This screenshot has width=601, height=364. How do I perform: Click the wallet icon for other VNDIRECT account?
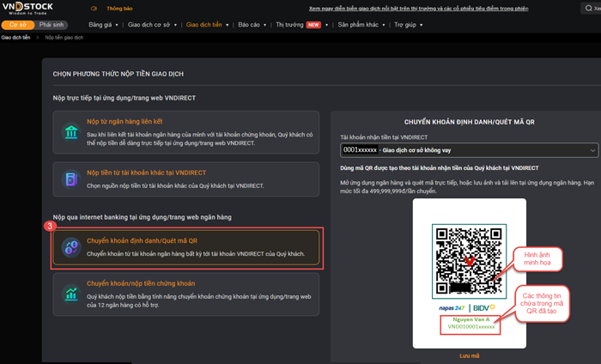click(x=71, y=179)
